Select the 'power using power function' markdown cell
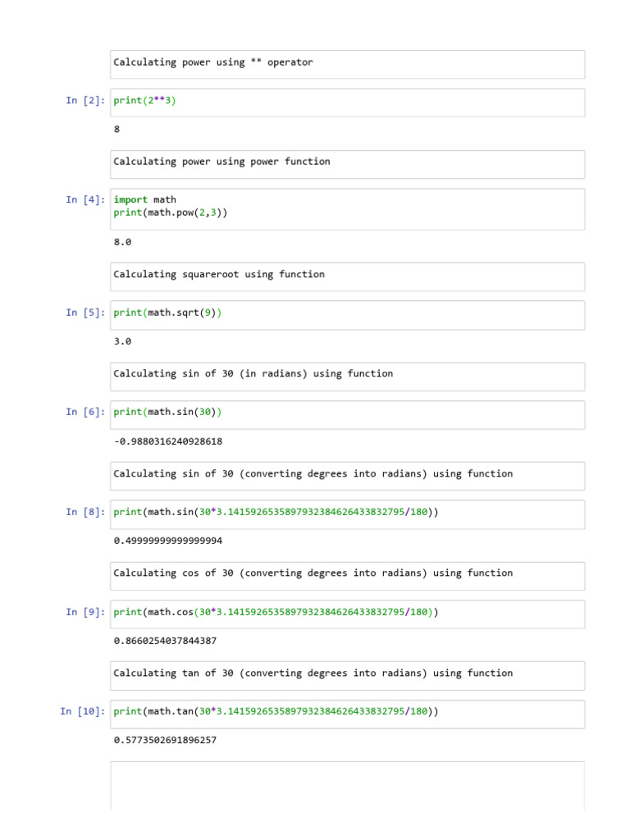 (347, 164)
